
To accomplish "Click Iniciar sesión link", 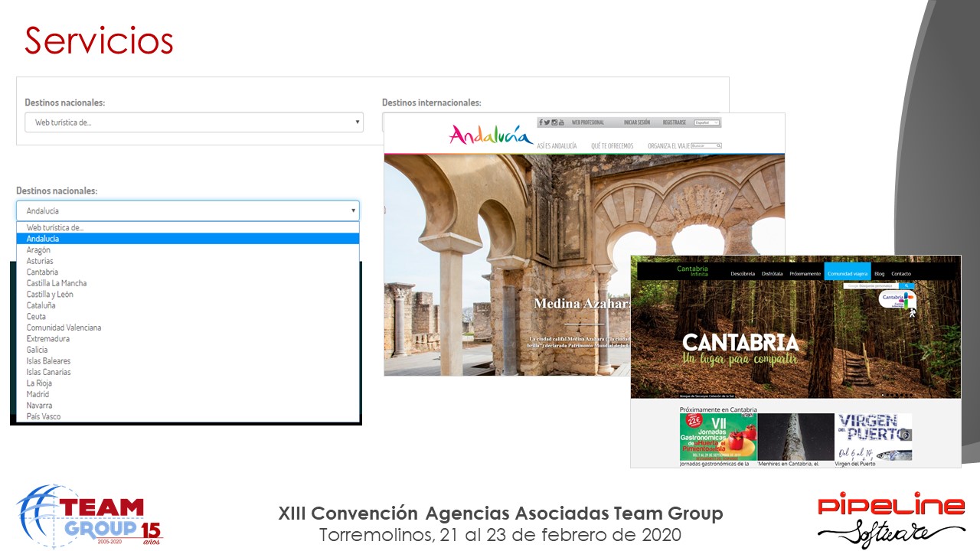I will (x=637, y=122).
